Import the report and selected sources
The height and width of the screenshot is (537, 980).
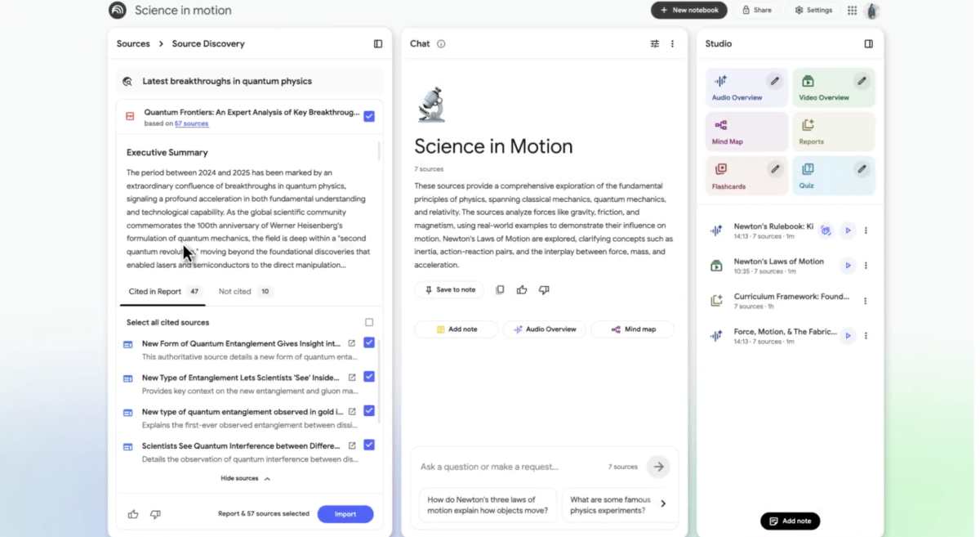(345, 514)
